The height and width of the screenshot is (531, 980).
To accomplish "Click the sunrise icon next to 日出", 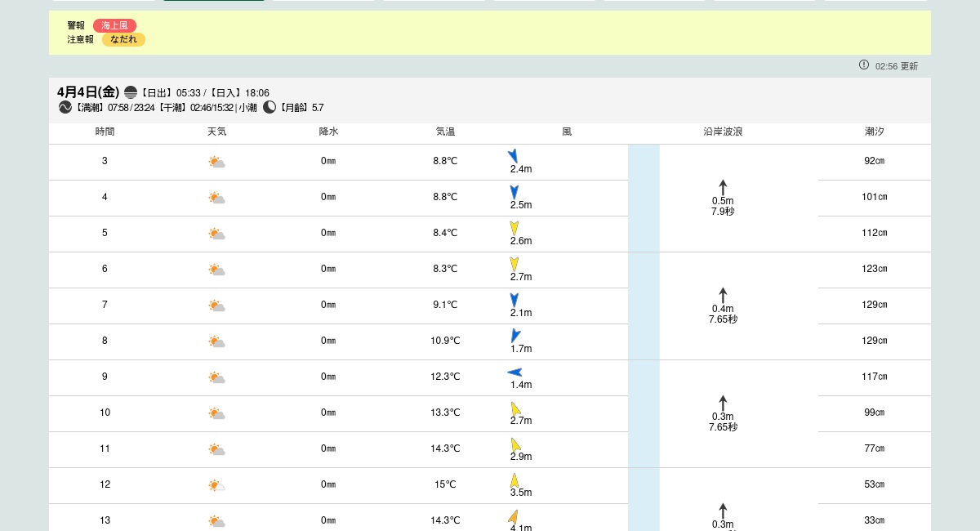I will pos(131,92).
